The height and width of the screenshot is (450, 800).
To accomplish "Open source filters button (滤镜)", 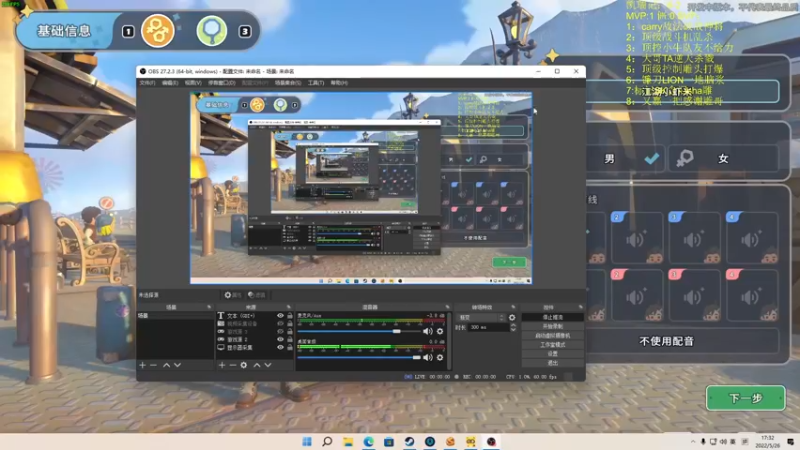I will 257,295.
